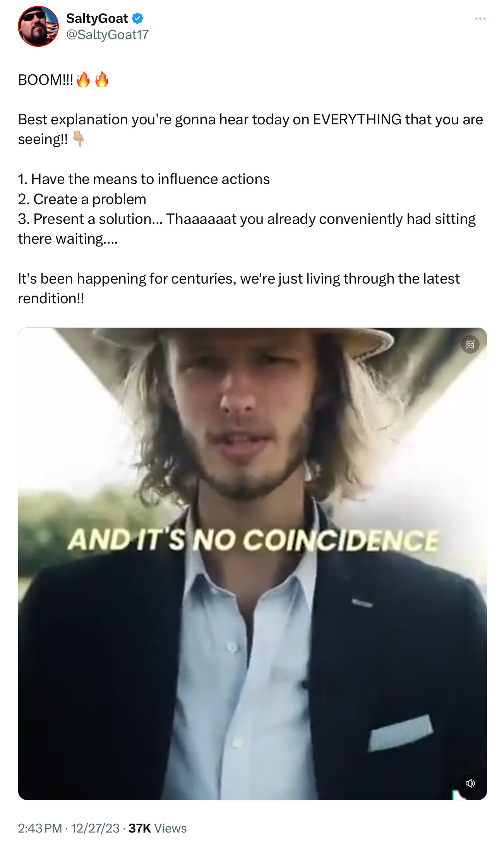Open the @SaltyGoat17 handle link
Screen dimensions: 504x843
[107, 34]
